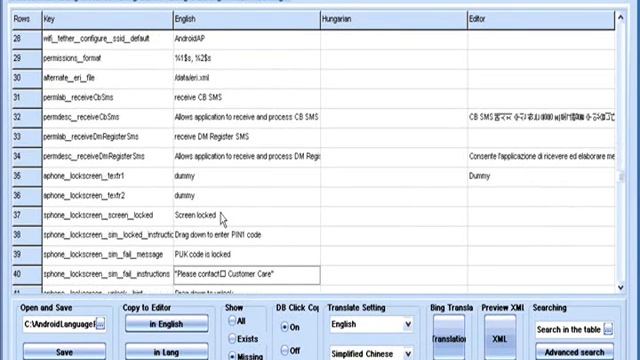Screen dimensions: 640x360
Task: Click the Search in the table field
Action: click(569, 329)
